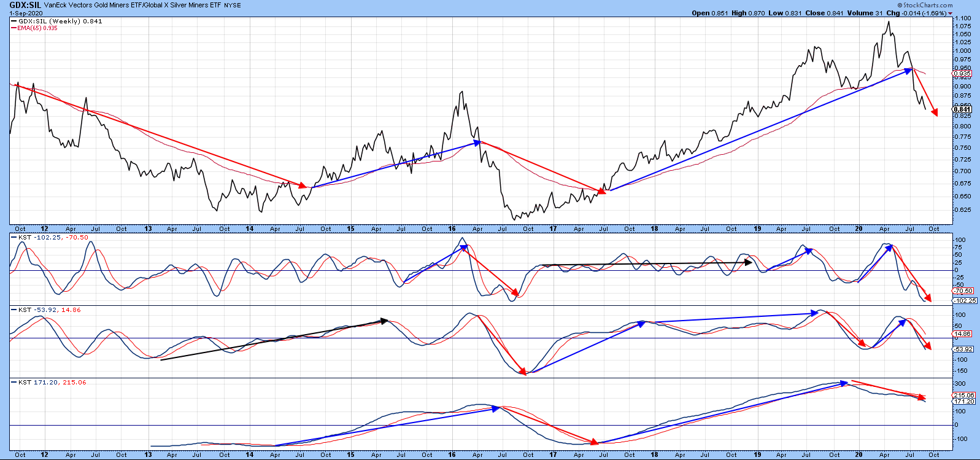This screenshot has width=980, height=460.
Task: Click the "KST 171.20, 215.06" indicator label
Action: [x=52, y=383]
